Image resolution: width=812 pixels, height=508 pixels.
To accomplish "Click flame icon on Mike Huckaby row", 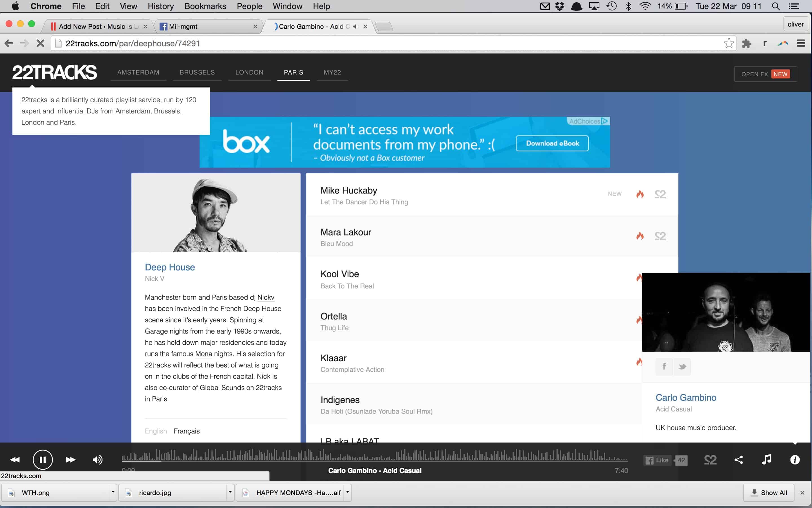I will (x=640, y=194).
